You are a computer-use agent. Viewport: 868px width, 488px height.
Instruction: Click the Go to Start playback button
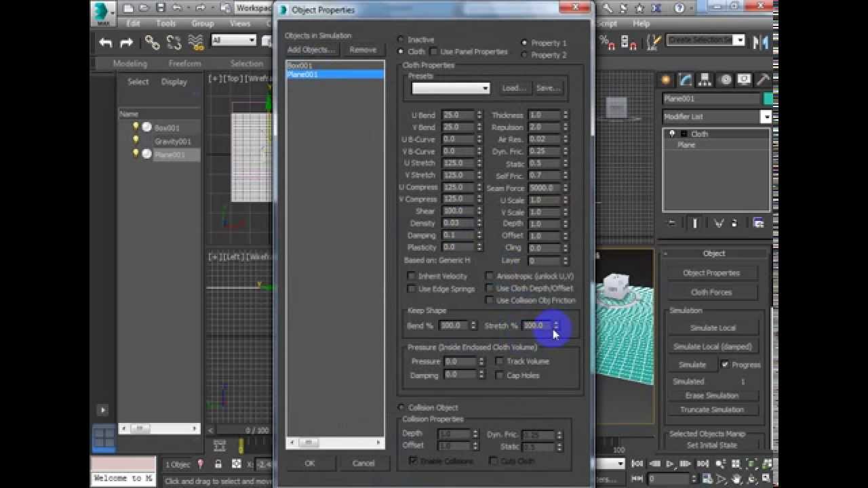pyautogui.click(x=637, y=464)
